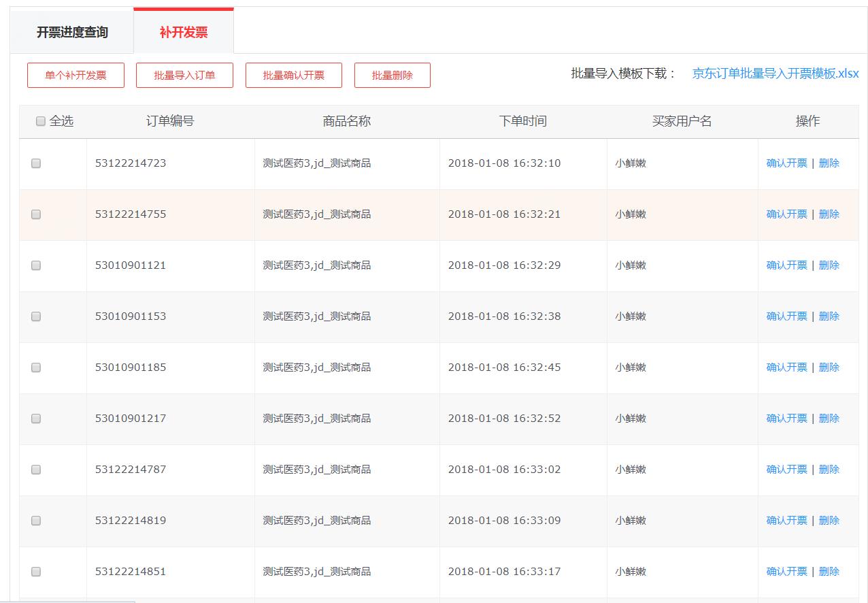Check the box for order 53122214723

pyautogui.click(x=36, y=163)
